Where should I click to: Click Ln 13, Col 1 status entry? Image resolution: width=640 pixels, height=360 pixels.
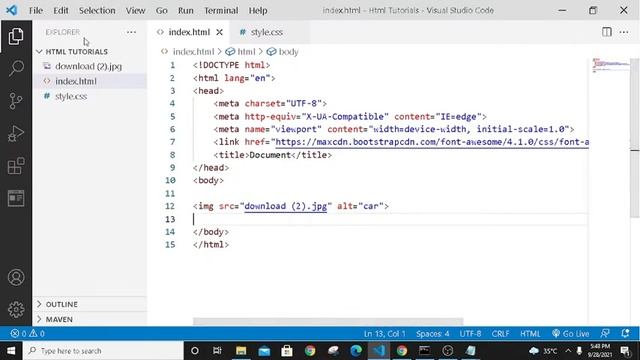pyautogui.click(x=384, y=333)
